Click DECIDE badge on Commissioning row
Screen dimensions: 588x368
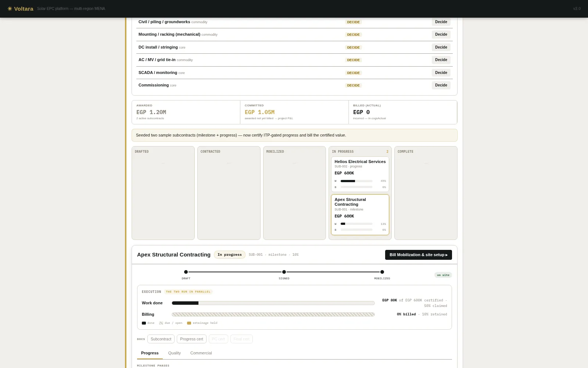point(354,85)
